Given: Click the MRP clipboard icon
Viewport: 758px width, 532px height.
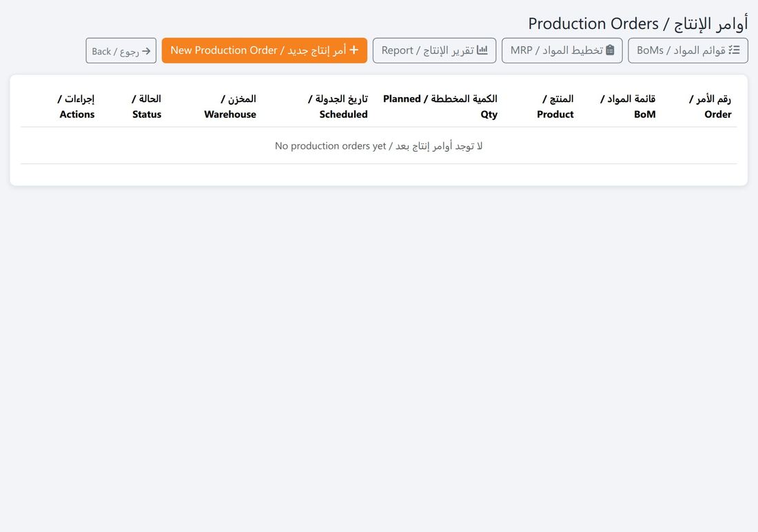Looking at the screenshot, I should point(610,50).
